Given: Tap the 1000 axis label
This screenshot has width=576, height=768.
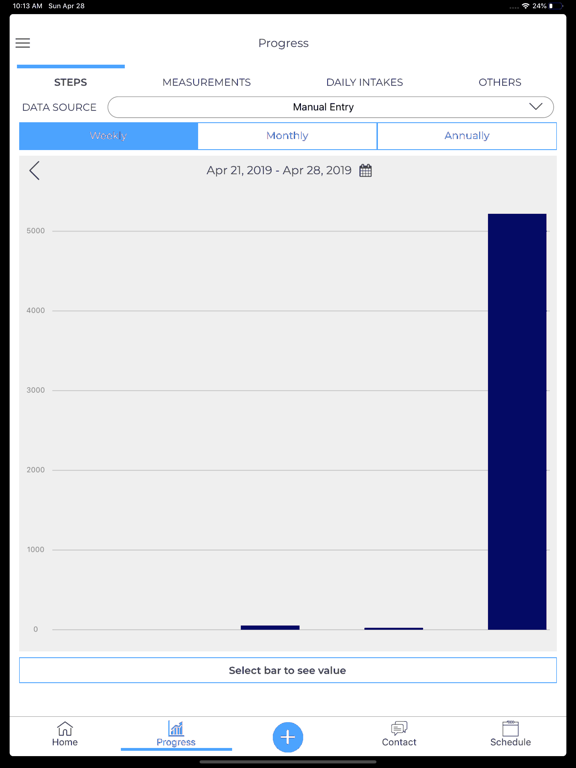Looking at the screenshot, I should [36, 550].
